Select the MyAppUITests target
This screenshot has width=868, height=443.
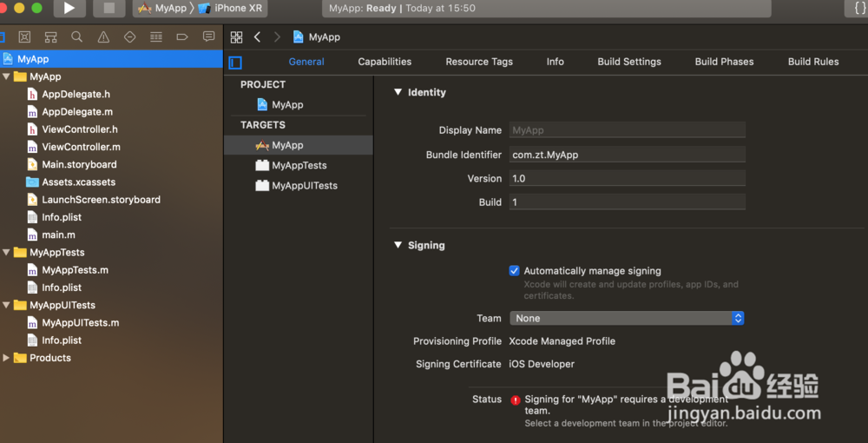click(x=297, y=186)
